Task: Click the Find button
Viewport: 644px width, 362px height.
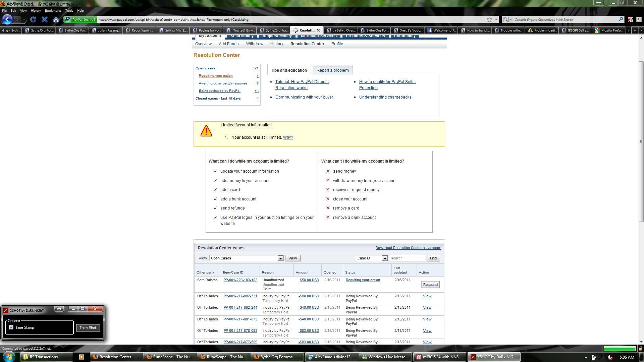Action: 433,258
